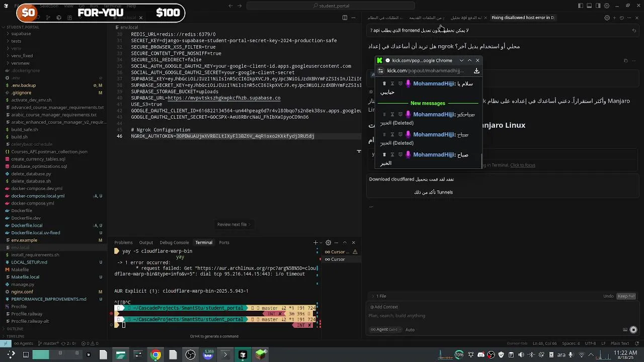Open the new-terminal profile dropdown arrow

[x=320, y=242]
